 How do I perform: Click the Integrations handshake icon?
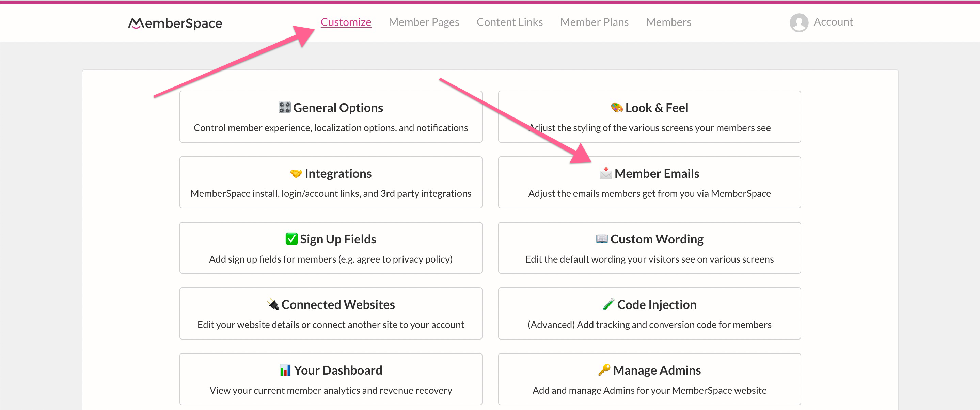click(296, 173)
